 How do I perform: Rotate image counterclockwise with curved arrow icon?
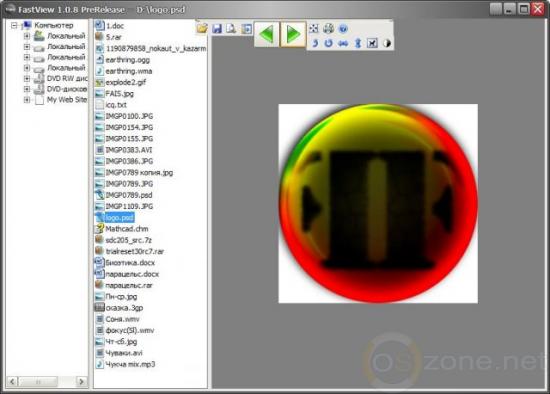(315, 43)
